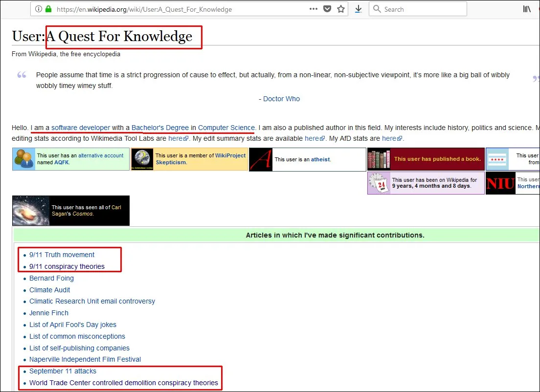Open List of self-publishing companies link
Screen dimensions: 540x392
pyautogui.click(x=79, y=348)
